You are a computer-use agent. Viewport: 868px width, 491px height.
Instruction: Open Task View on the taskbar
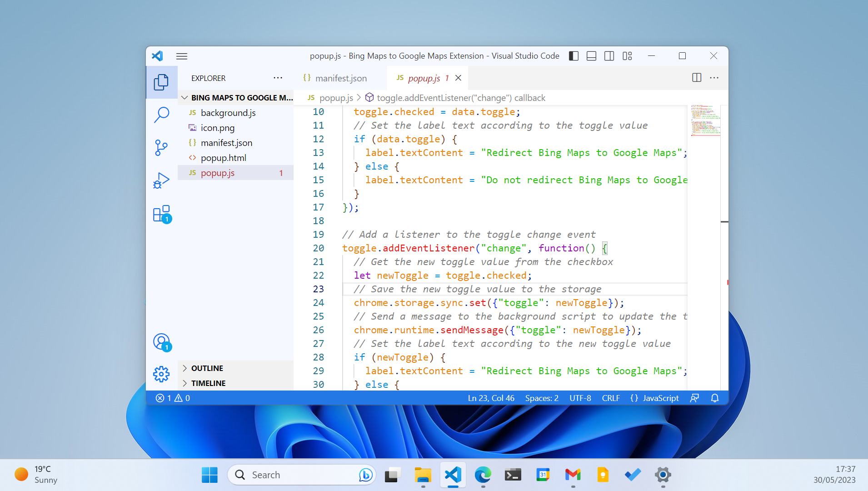(x=393, y=475)
